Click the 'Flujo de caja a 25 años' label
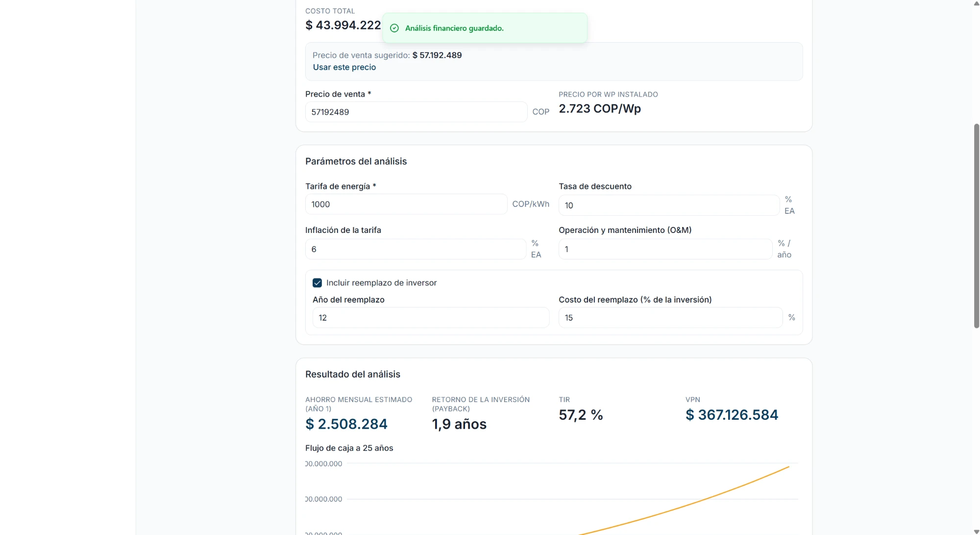This screenshot has width=980, height=535. 349,448
